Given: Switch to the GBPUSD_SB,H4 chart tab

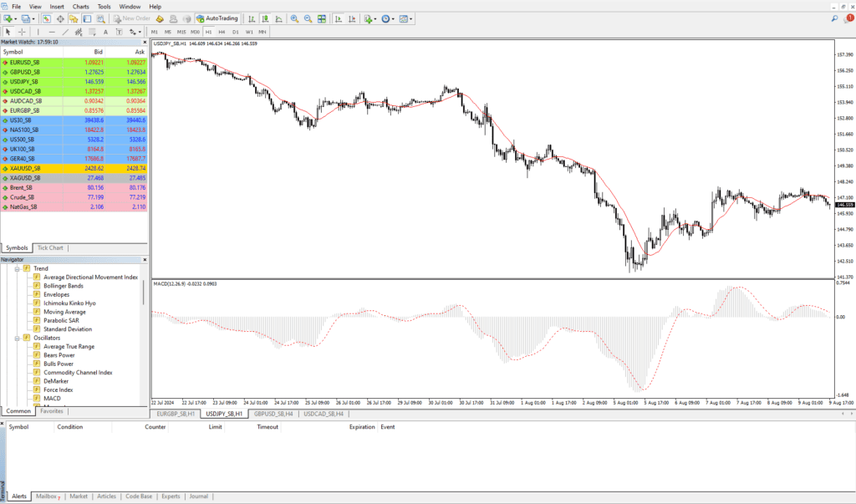Looking at the screenshot, I should [x=272, y=414].
